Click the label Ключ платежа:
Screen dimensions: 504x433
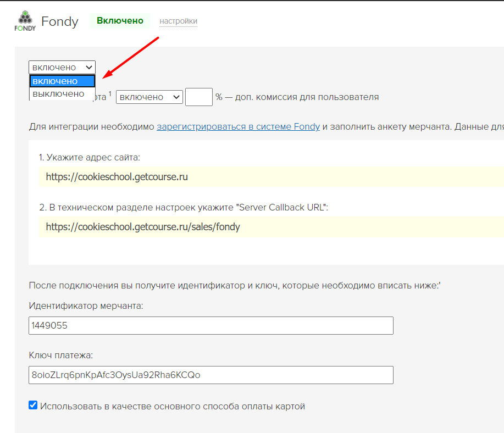61,355
